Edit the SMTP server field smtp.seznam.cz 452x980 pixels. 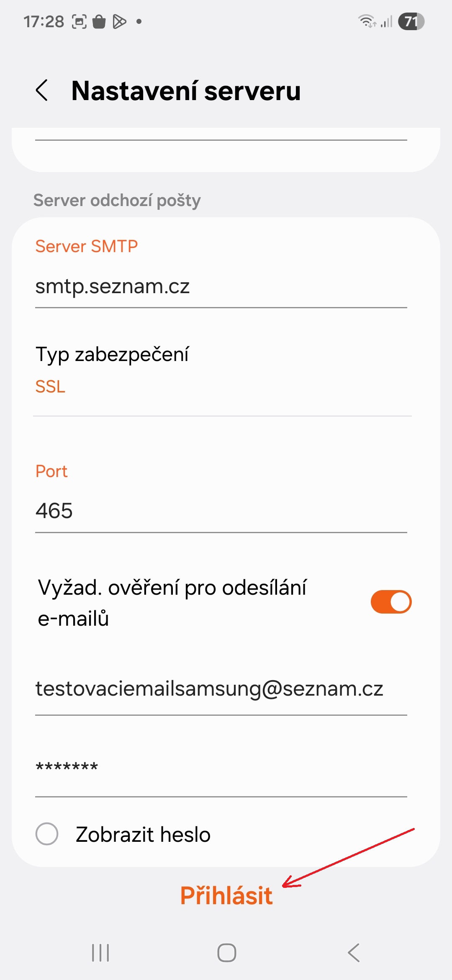221,287
